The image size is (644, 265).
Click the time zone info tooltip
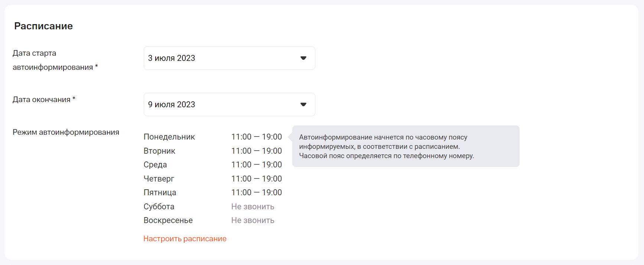(x=406, y=146)
